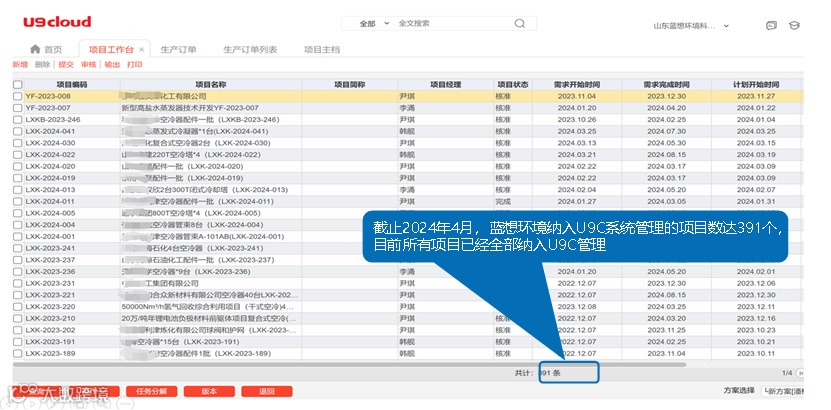831x410 pixels.
Task: Select the project code LXK-2023-191
Action: point(50,342)
